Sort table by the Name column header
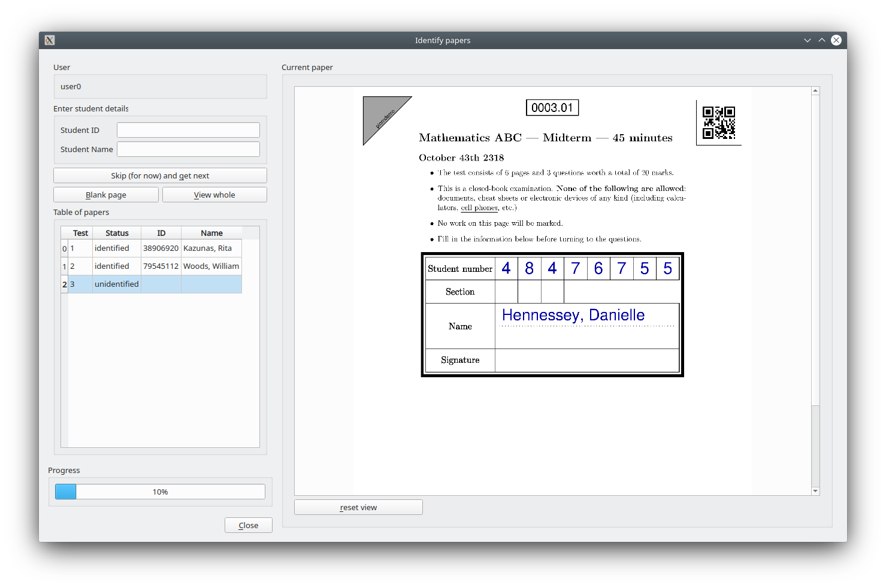Screen dimensions: 886x588 [x=211, y=233]
